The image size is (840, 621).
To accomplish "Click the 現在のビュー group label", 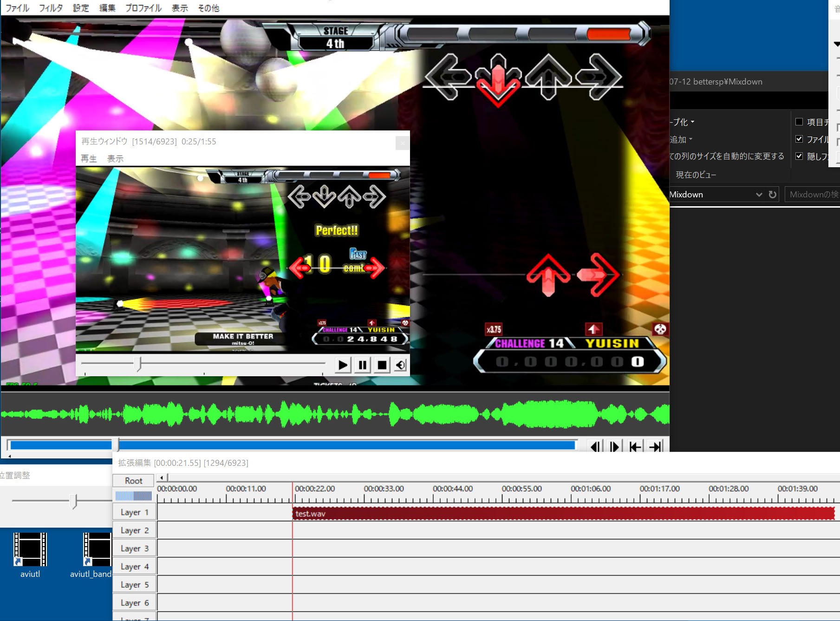I will [x=696, y=175].
